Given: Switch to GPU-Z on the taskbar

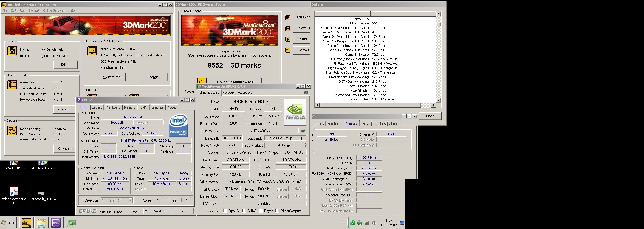Looking at the screenshot, I should pos(72,223).
